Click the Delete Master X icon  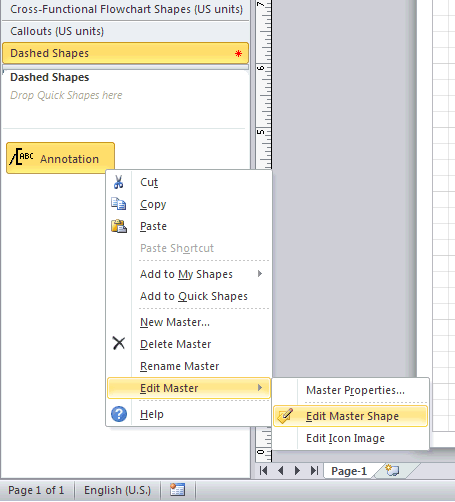[119, 343]
